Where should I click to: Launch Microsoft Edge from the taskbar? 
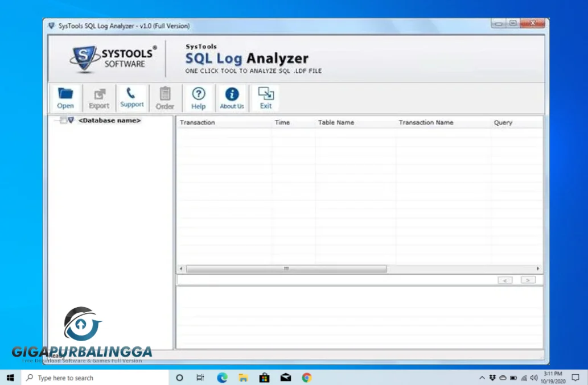coord(222,378)
